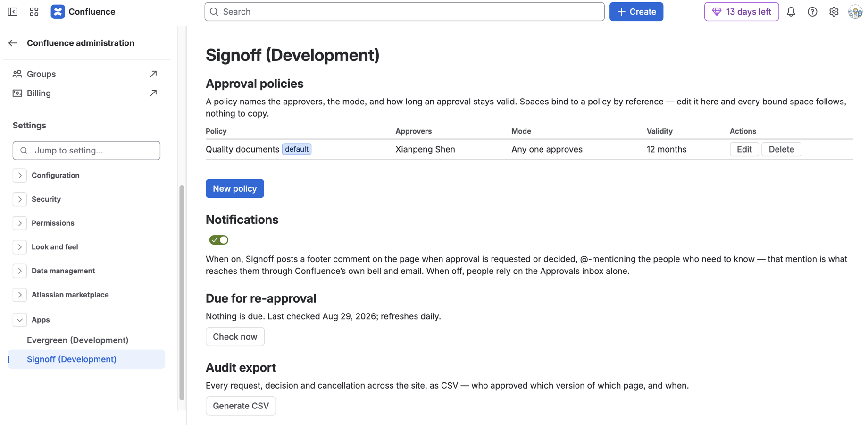Click the 13 days left trial button
The image size is (868, 425).
click(x=742, y=12)
